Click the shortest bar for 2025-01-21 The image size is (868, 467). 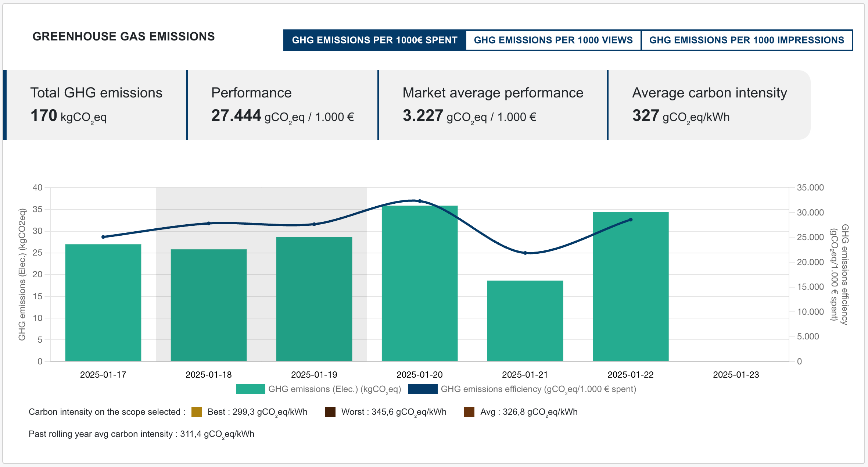click(x=525, y=321)
